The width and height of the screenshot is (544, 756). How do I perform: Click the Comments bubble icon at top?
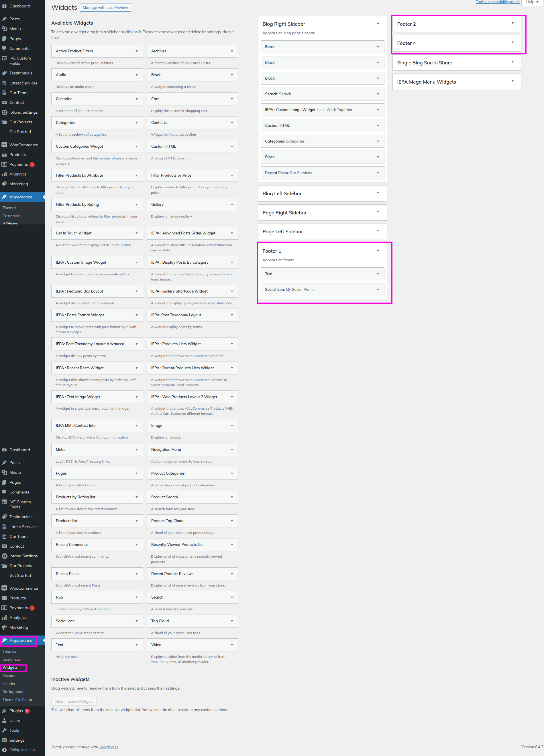(4, 48)
